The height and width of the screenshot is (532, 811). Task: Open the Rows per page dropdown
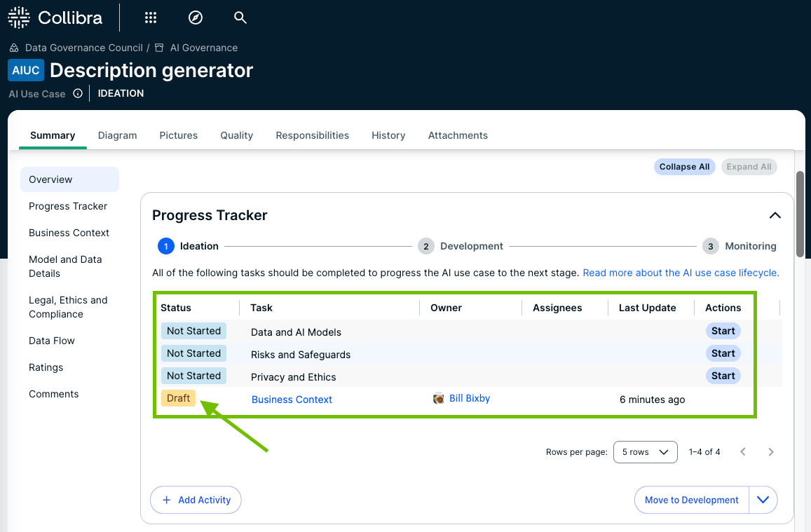click(645, 452)
